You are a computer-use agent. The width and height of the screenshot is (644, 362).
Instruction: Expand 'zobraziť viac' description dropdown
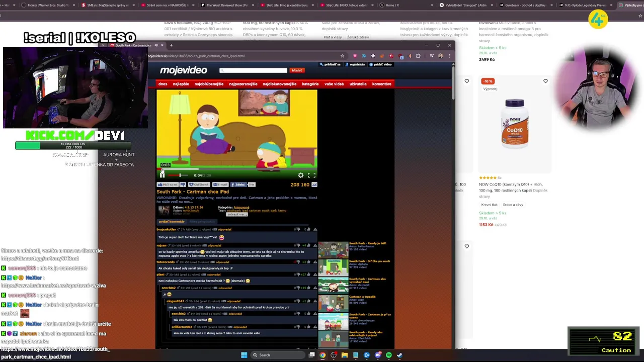pos(237,214)
